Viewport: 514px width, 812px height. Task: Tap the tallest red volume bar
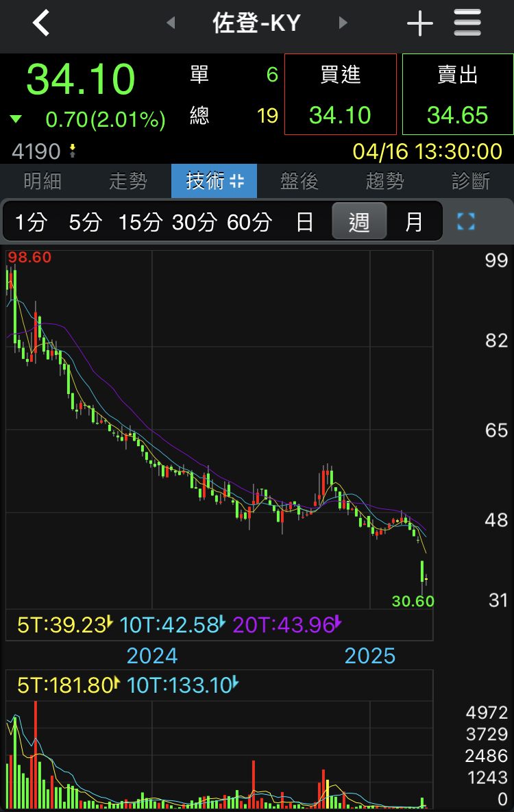(x=36, y=754)
